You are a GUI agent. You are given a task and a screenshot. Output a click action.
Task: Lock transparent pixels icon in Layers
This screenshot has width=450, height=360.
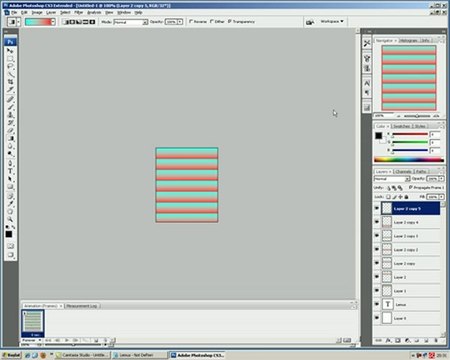tap(388, 197)
